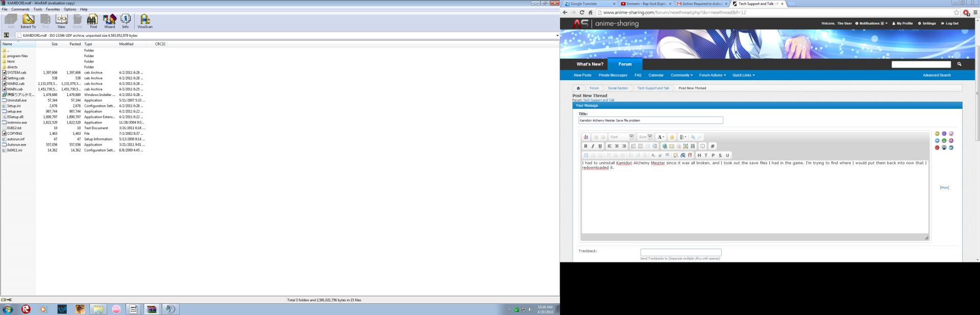Click the thread Title input field

point(650,120)
